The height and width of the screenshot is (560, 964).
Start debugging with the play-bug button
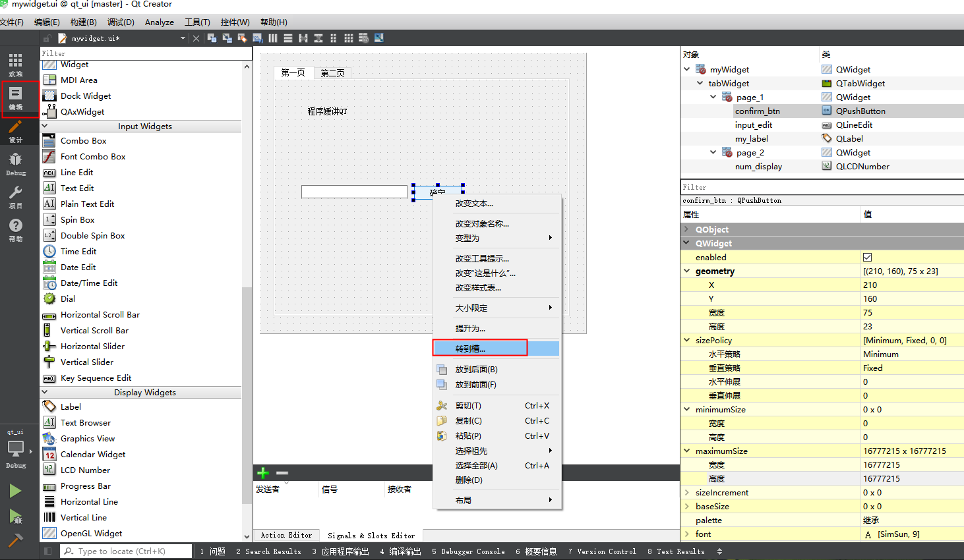click(15, 517)
